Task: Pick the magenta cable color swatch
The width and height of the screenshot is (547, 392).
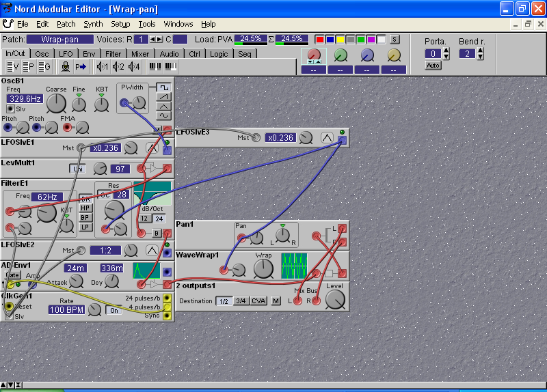Action: pyautogui.click(x=371, y=40)
